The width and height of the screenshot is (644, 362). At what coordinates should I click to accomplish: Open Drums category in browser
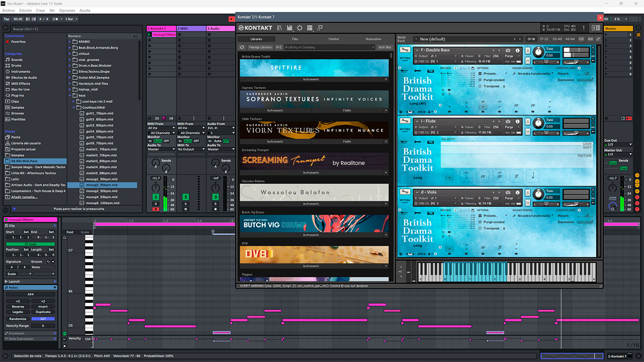(x=17, y=66)
